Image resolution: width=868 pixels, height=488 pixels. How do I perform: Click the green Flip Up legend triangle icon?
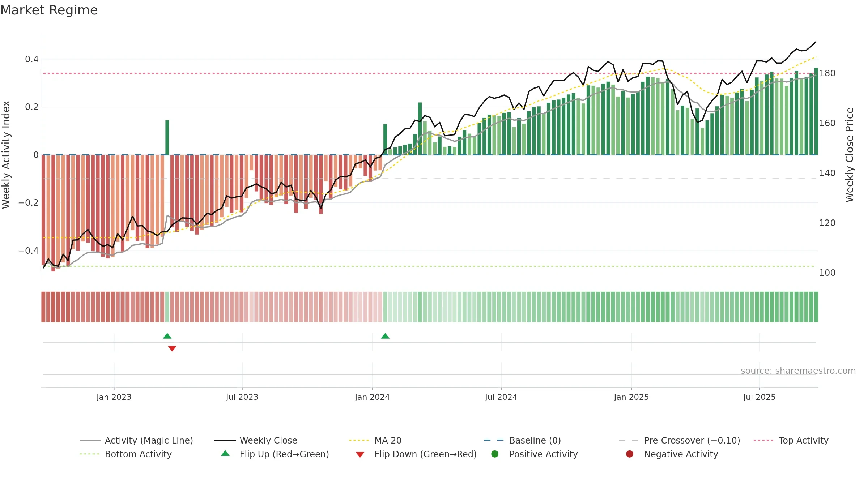(225, 453)
